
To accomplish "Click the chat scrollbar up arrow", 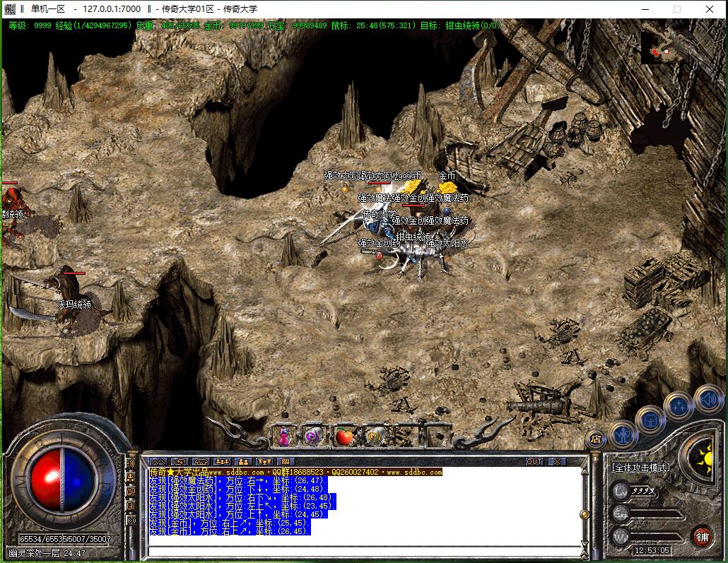I will tap(585, 472).
